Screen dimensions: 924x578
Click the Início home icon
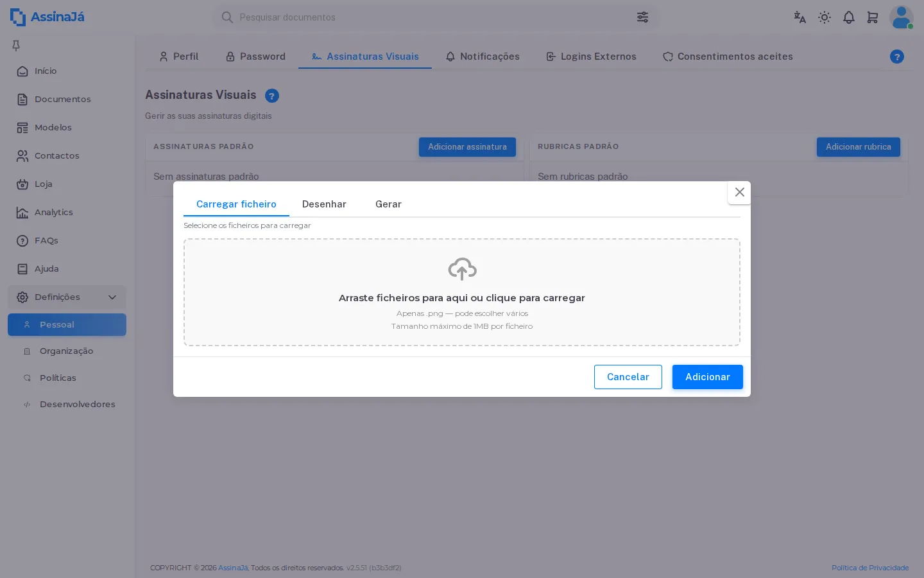(22, 71)
